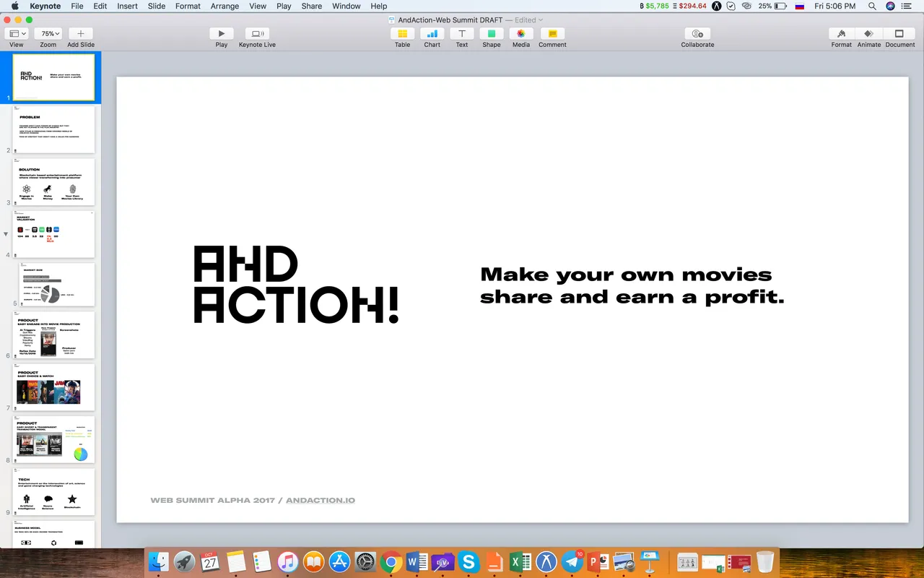This screenshot has height=578, width=924.
Task: Add a Text box from the toolbar
Action: click(461, 33)
